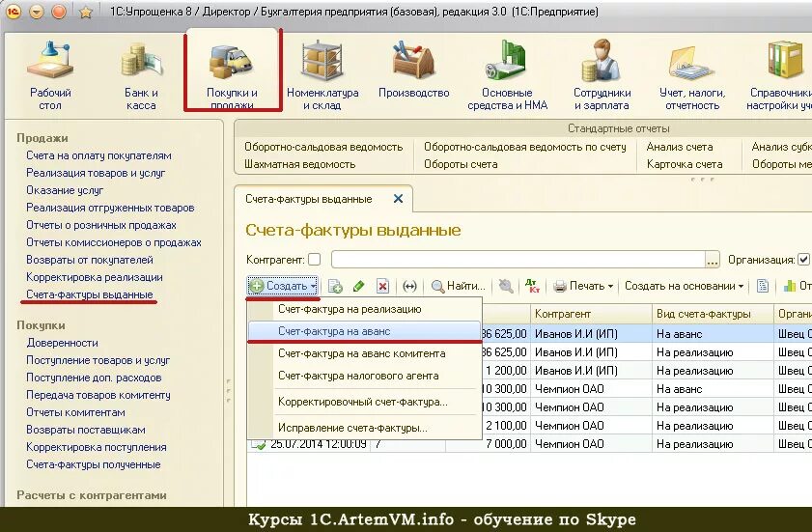Viewport: 812px width, 532px height.
Task: Open Возвраты поставщикам in sidebar
Action: coord(85,430)
